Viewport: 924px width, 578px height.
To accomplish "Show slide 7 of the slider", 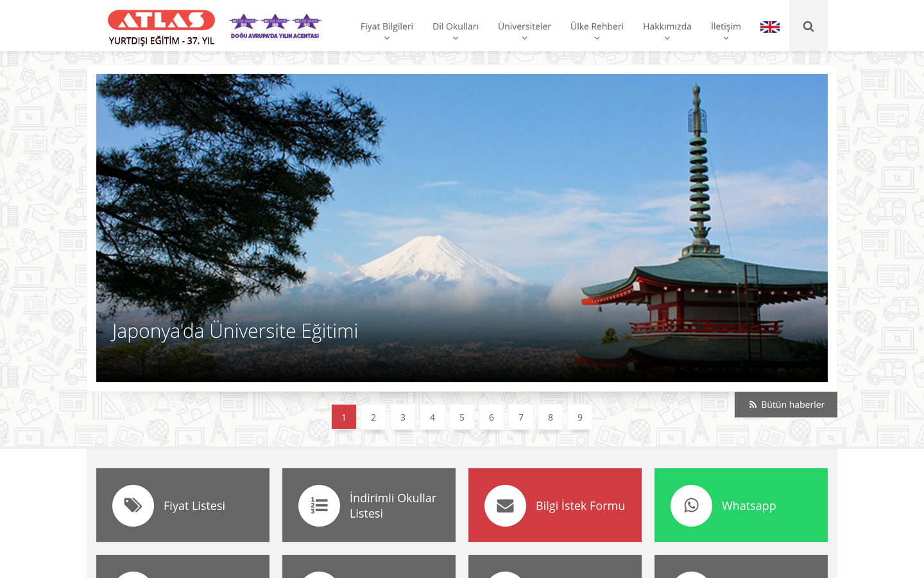I will click(x=521, y=417).
